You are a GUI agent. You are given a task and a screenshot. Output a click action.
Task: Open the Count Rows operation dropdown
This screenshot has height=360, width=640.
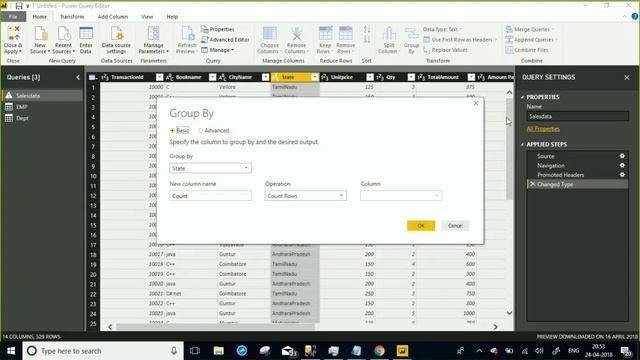click(305, 196)
